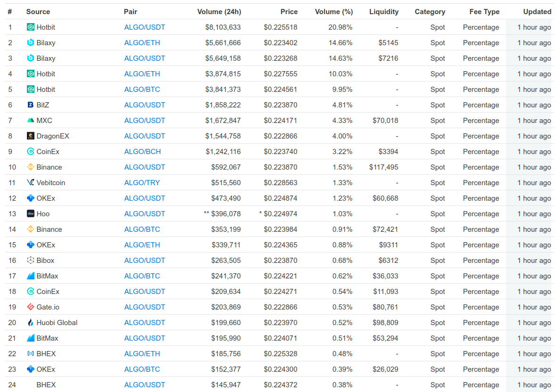Sort by the # rank header
556x392 pixels.
[x=10, y=12]
